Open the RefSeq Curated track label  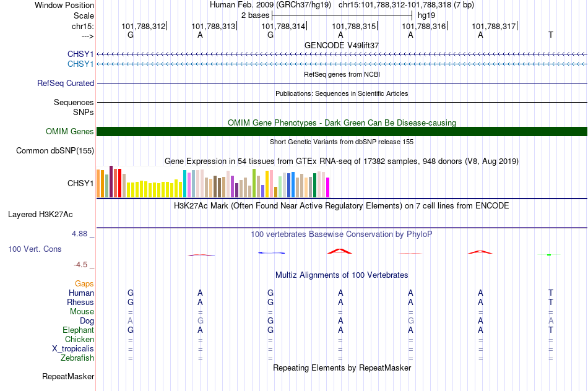pyautogui.click(x=65, y=84)
